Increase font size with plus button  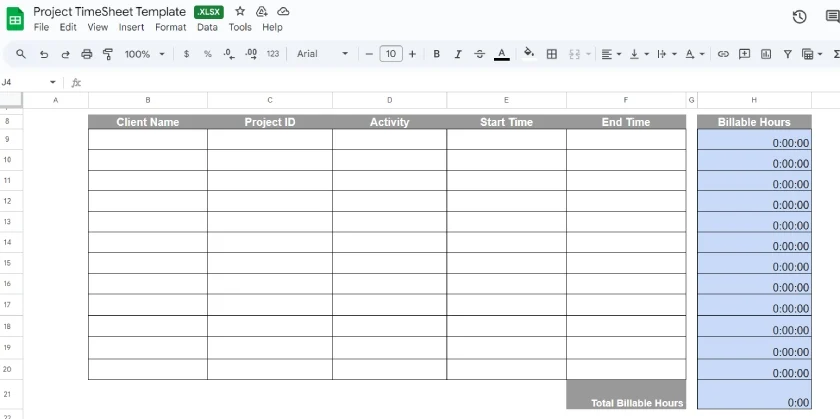[412, 54]
